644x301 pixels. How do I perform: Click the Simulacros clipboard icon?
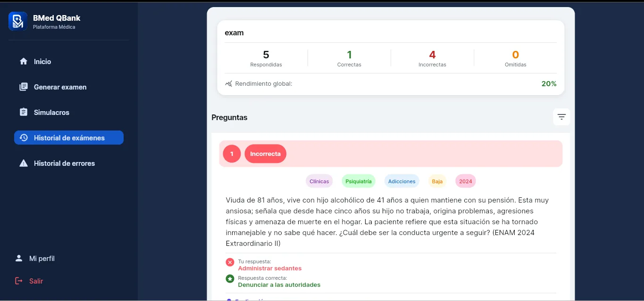point(24,112)
